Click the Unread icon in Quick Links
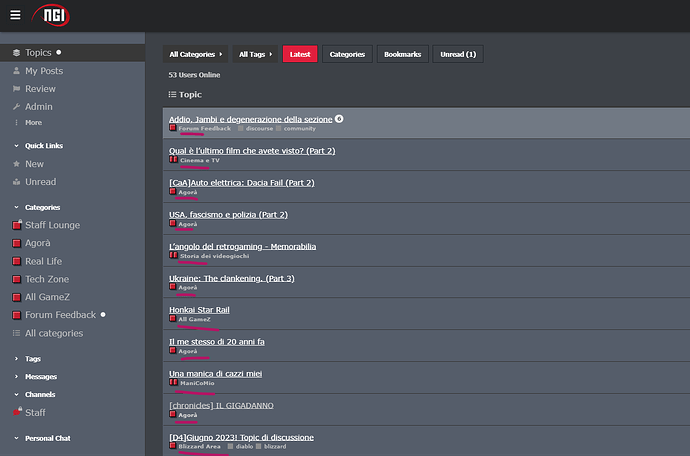 (16, 182)
